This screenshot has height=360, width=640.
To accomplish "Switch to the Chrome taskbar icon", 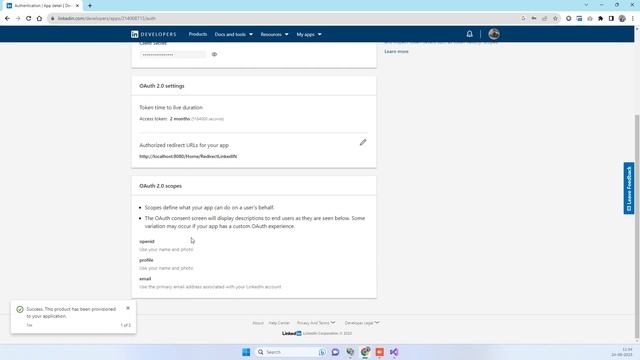I will 365,351.
